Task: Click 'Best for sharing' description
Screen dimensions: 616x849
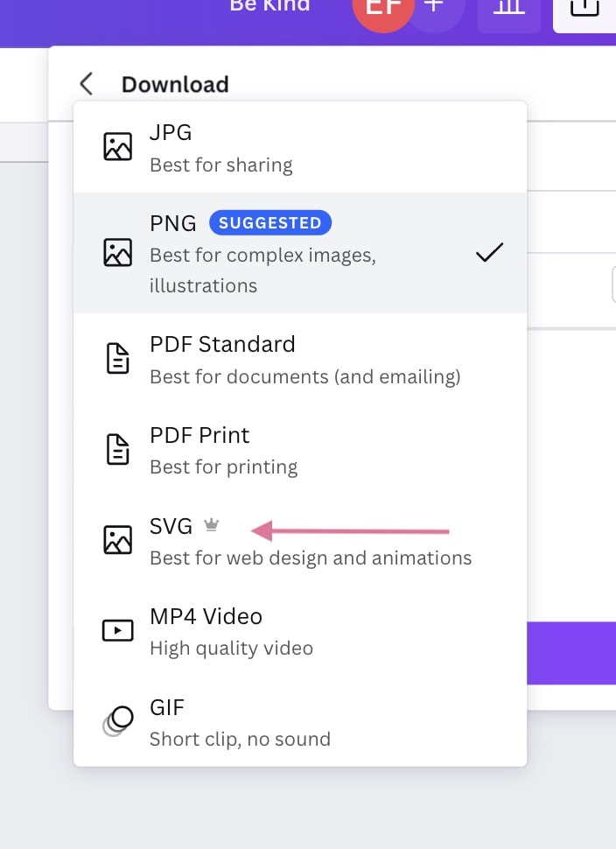Action: (x=220, y=165)
